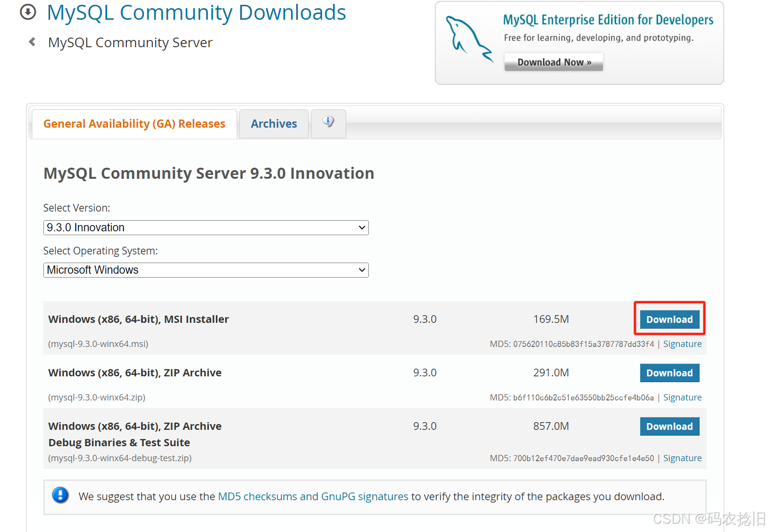Download the 291.0M ZIP Archive
768x532 pixels.
(x=669, y=373)
